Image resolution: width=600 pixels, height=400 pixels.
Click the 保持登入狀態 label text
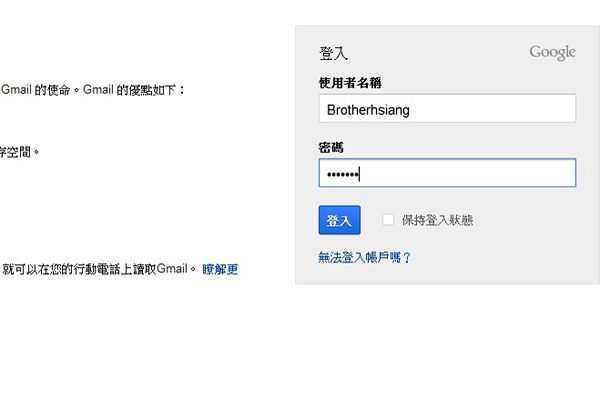point(437,220)
